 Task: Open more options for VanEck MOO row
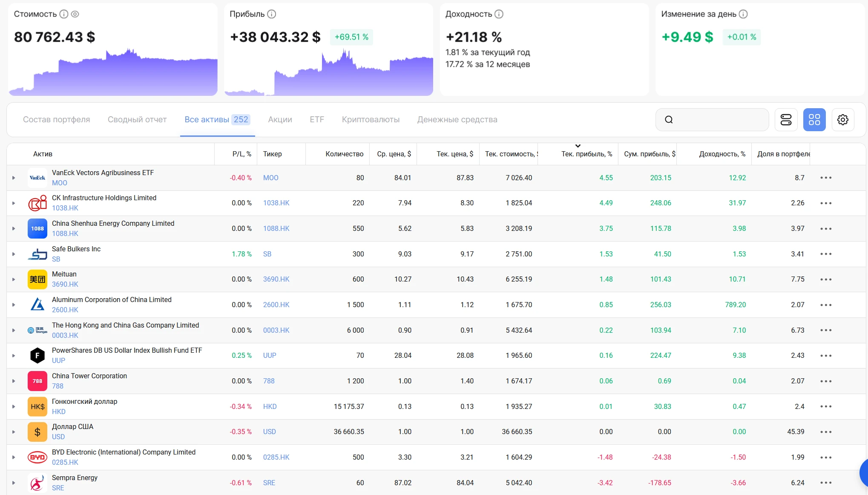pyautogui.click(x=826, y=178)
